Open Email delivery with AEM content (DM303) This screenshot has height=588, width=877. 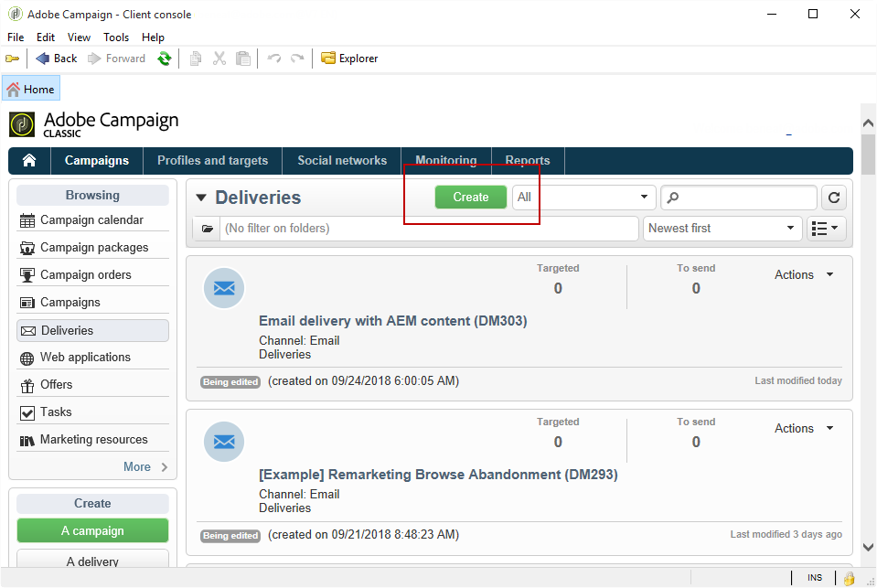click(x=392, y=321)
